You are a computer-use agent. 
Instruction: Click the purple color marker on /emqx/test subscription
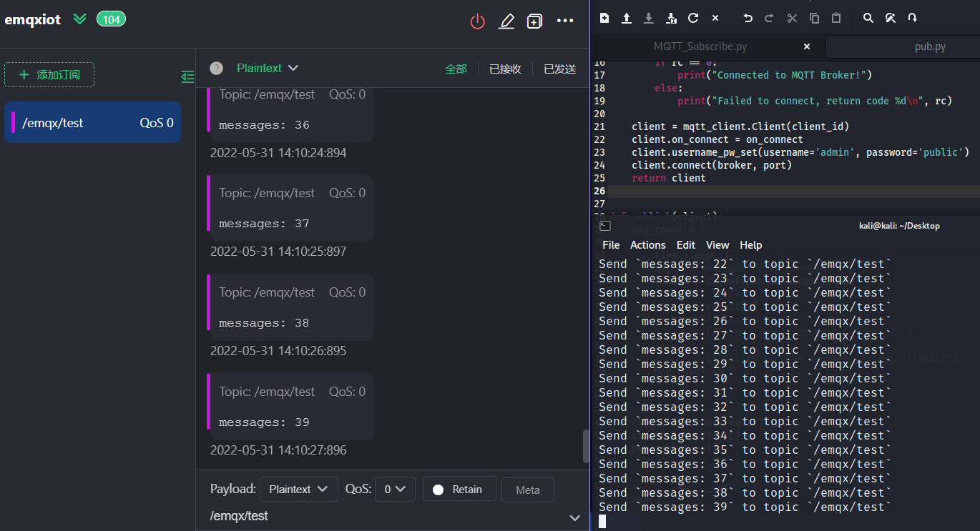(x=13, y=122)
